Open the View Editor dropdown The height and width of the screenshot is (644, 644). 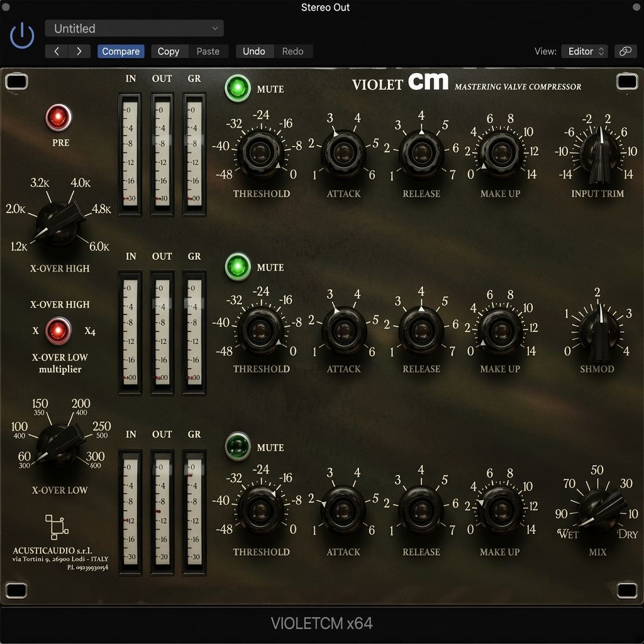[x=584, y=52]
